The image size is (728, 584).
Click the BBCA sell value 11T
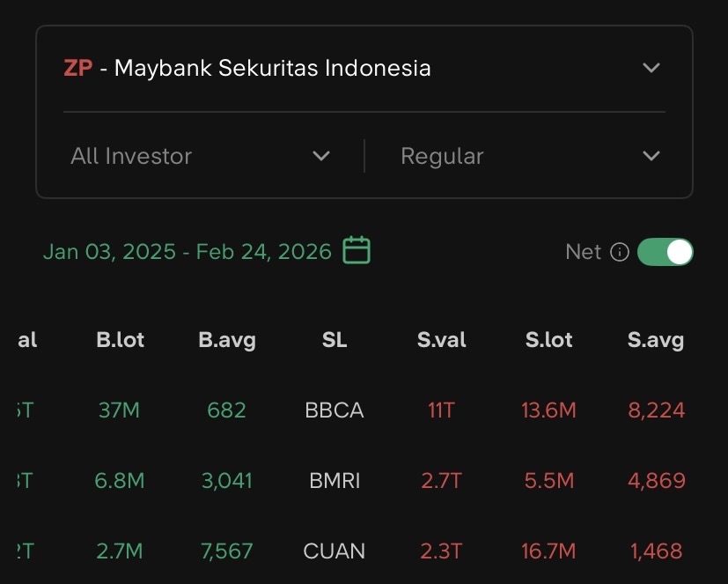click(x=441, y=410)
